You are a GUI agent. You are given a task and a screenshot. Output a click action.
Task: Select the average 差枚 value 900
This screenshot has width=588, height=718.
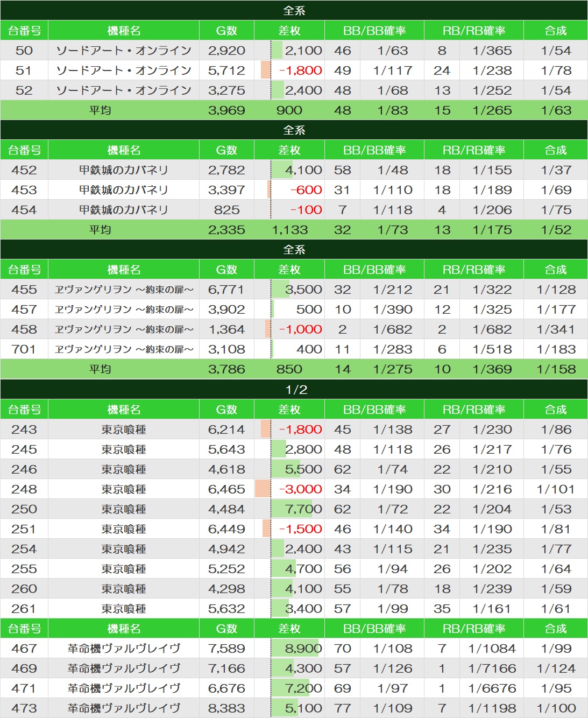coord(289,110)
